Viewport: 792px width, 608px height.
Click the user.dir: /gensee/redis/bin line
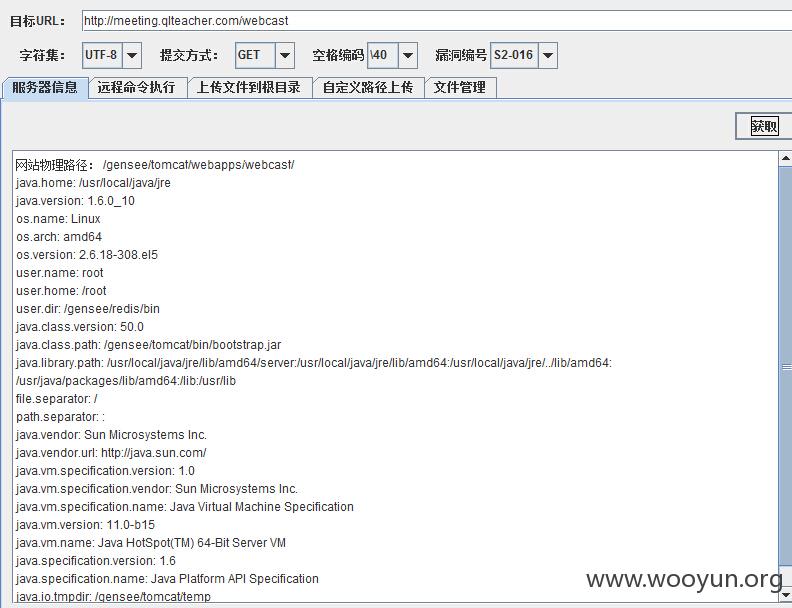[87, 309]
